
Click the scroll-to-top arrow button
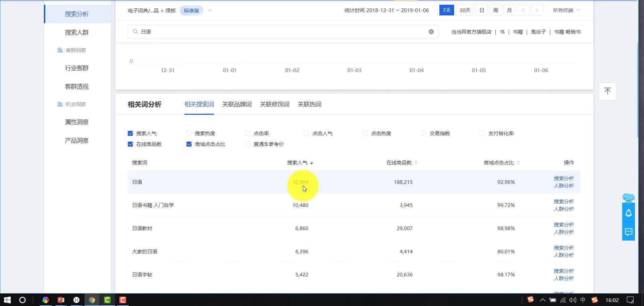607,91
